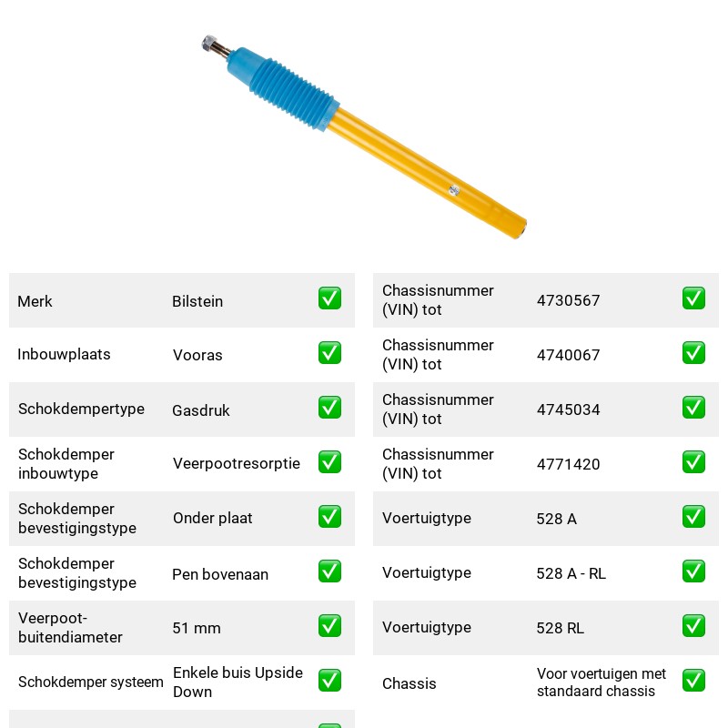Click the checkmark next to VIN 4771420
The image size is (728, 728).
pyautogui.click(x=693, y=462)
